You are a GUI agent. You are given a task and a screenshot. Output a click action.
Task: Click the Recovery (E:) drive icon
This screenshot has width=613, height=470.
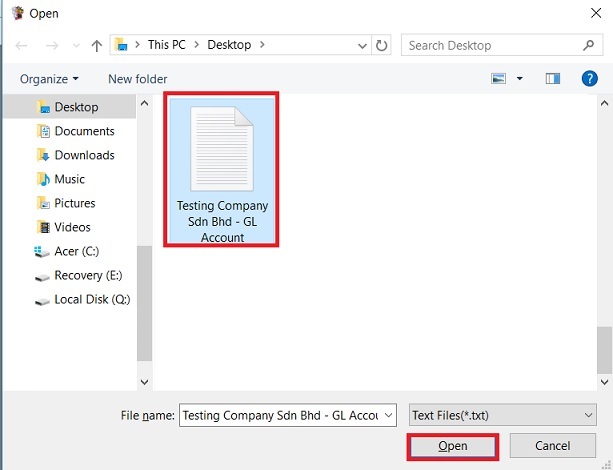(x=42, y=277)
